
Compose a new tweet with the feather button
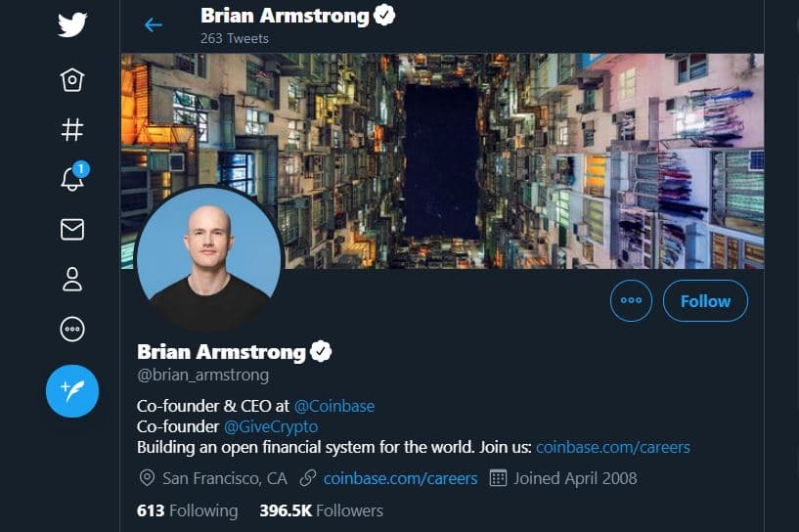click(x=72, y=391)
